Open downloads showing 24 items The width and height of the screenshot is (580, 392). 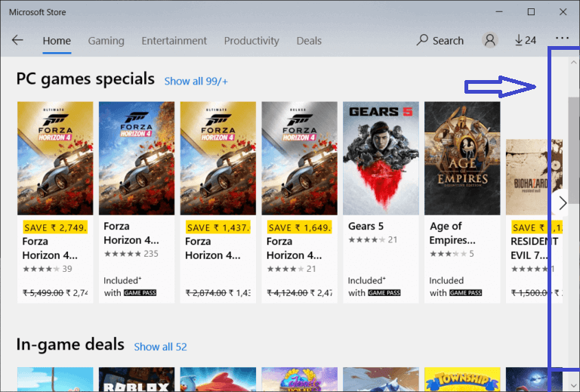(x=526, y=40)
